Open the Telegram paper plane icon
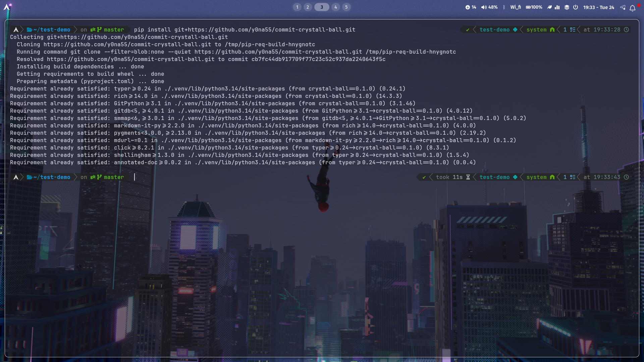The image size is (644, 362). pos(623,7)
